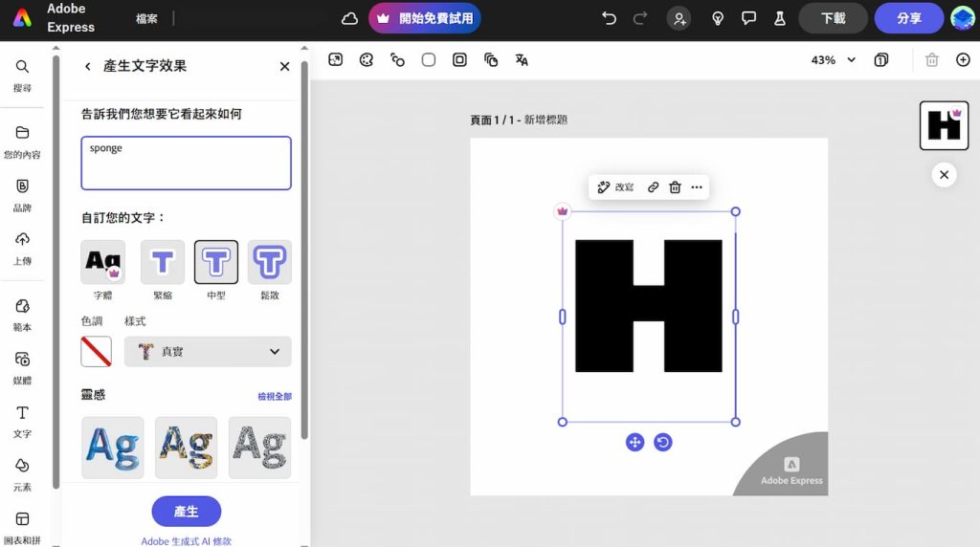
Task: Open the user profile avatar
Action: click(x=963, y=18)
